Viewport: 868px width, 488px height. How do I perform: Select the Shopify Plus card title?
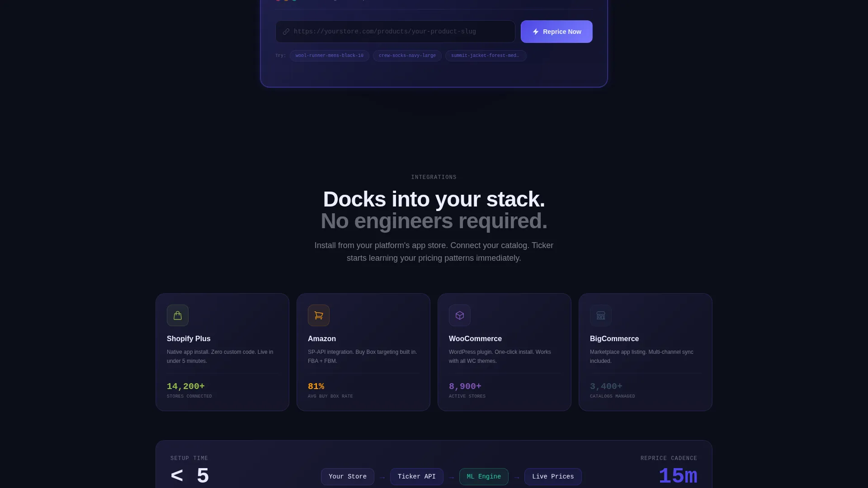tap(189, 339)
